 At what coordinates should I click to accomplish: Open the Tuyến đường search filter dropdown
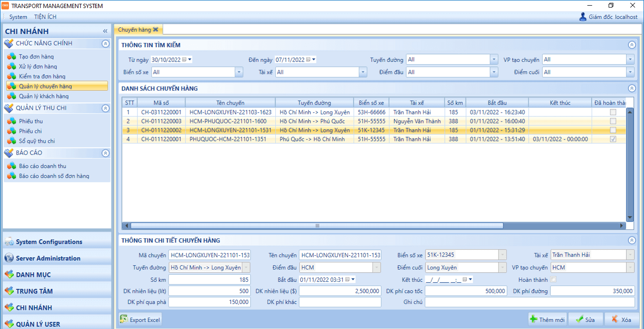(494, 60)
